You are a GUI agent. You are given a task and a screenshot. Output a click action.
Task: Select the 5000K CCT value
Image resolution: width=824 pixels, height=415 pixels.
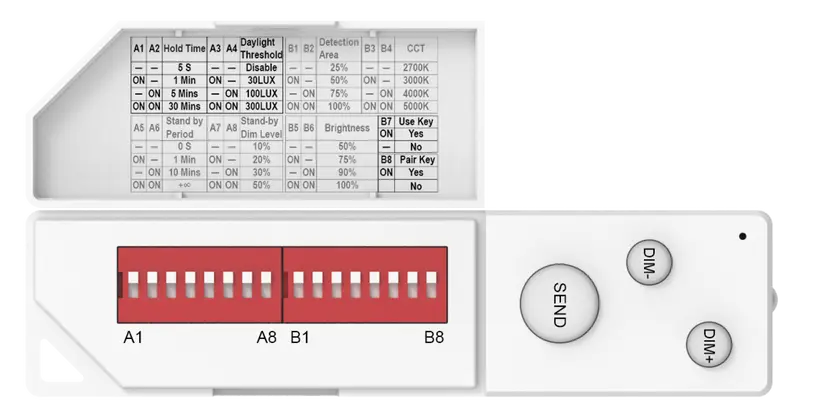click(x=417, y=106)
